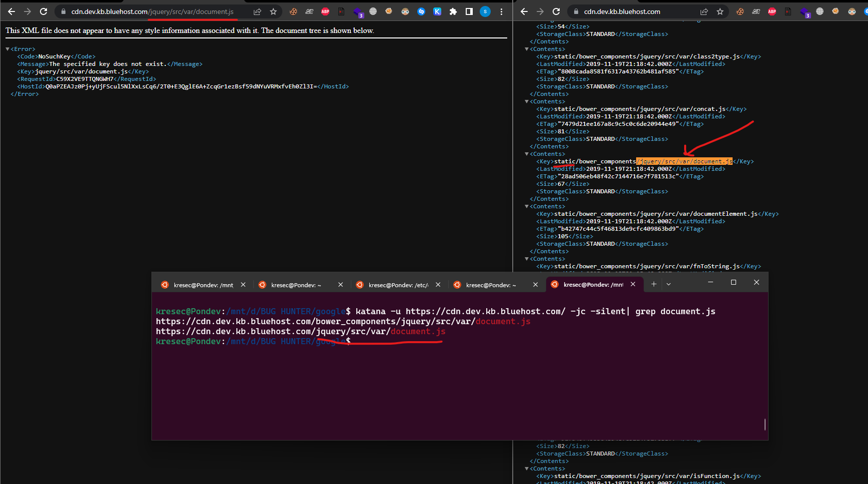Open Chrome's three-dot menu
This screenshot has width=868, height=484.
click(x=501, y=11)
